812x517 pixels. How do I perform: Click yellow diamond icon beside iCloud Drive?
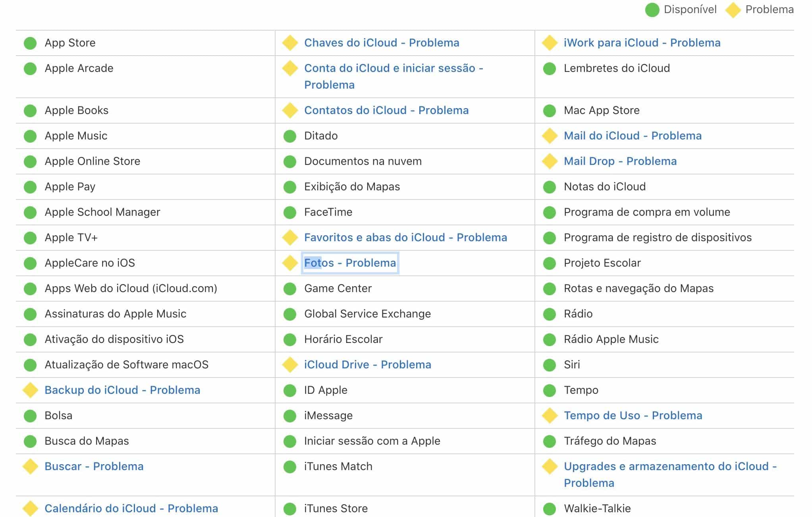click(x=290, y=365)
